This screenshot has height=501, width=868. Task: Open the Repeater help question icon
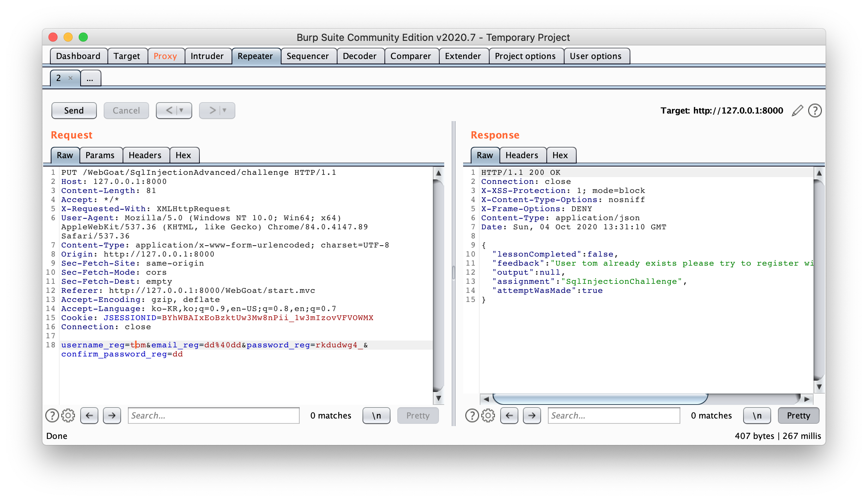pyautogui.click(x=815, y=110)
